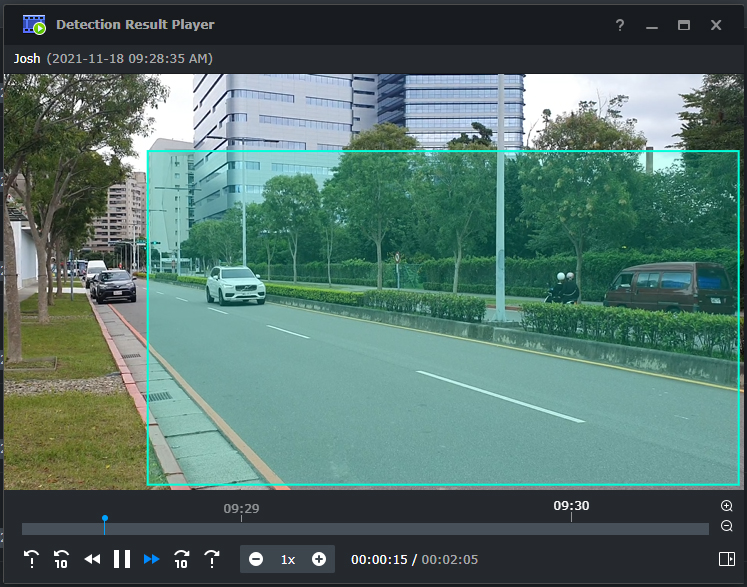Maximize the Detection Result Player window
This screenshot has height=587, width=747.
coord(684,25)
